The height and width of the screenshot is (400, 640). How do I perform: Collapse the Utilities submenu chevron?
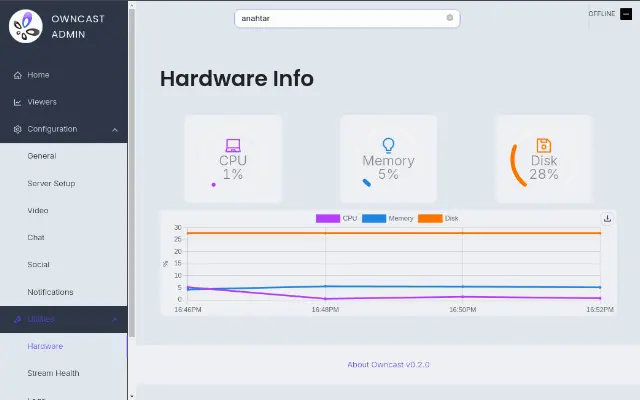click(x=115, y=320)
